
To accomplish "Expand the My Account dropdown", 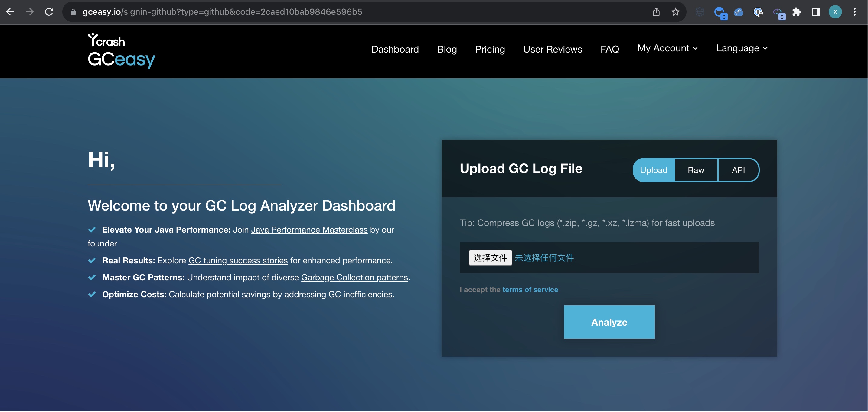I will (x=667, y=48).
